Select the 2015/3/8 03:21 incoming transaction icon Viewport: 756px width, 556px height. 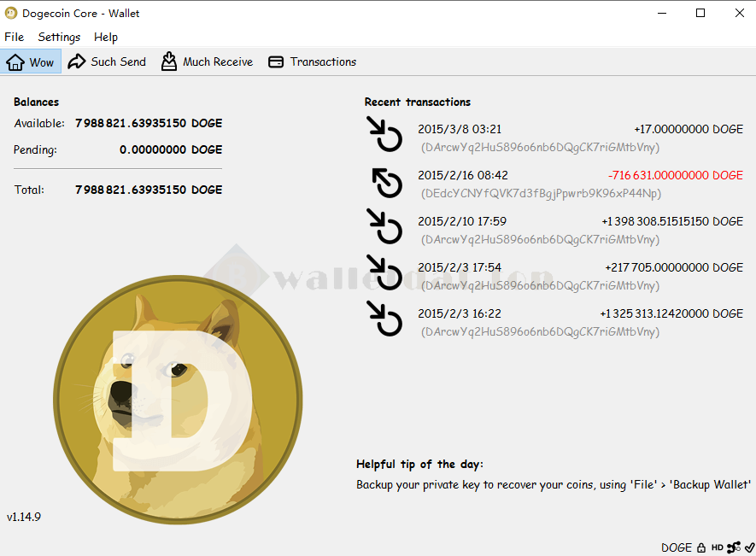click(384, 135)
